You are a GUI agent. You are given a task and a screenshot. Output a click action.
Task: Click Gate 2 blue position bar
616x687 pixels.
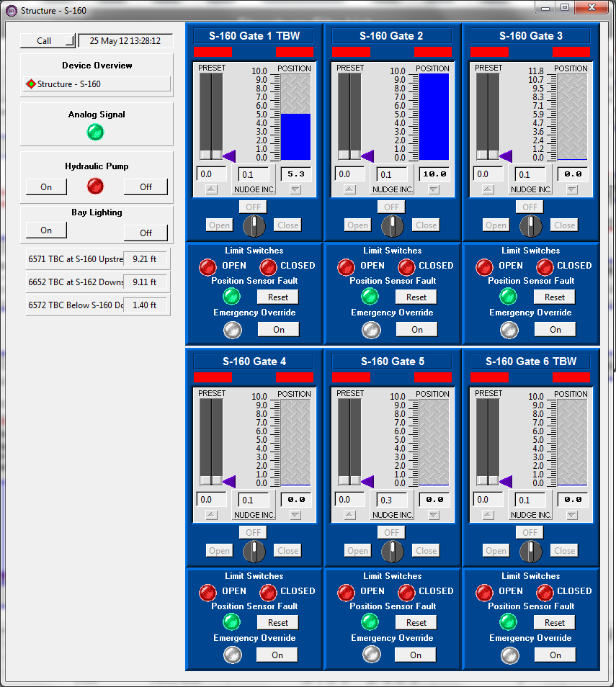click(434, 117)
